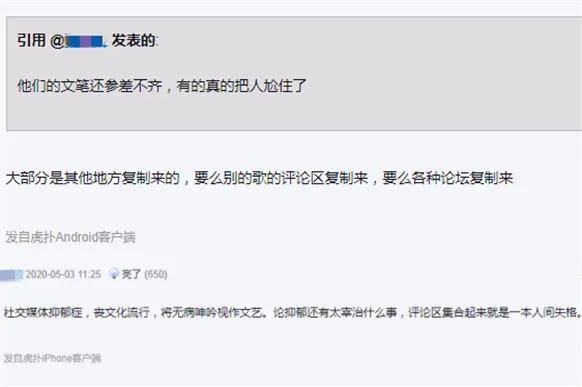Follow the 发自虎扑Android客户端 link
Image resolution: width=582 pixels, height=387 pixels.
(x=71, y=237)
